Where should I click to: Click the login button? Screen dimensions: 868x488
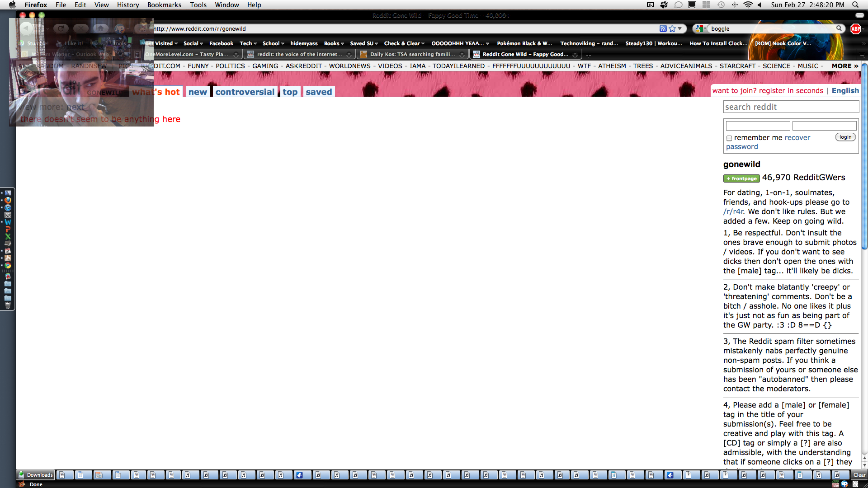pos(845,137)
